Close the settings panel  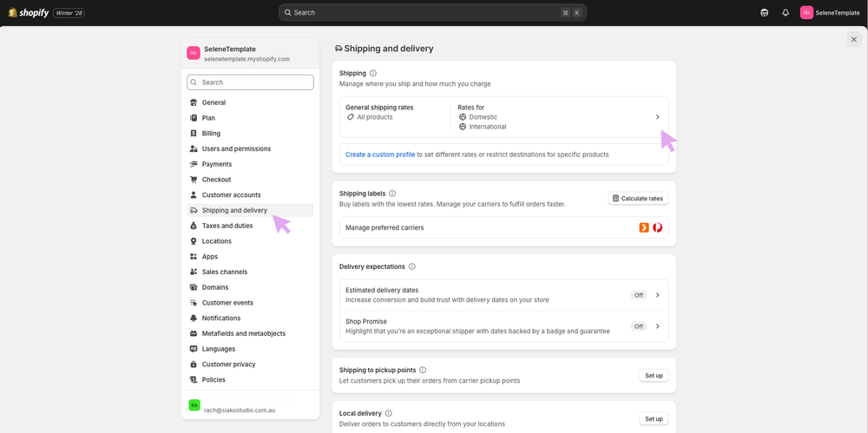click(x=854, y=39)
